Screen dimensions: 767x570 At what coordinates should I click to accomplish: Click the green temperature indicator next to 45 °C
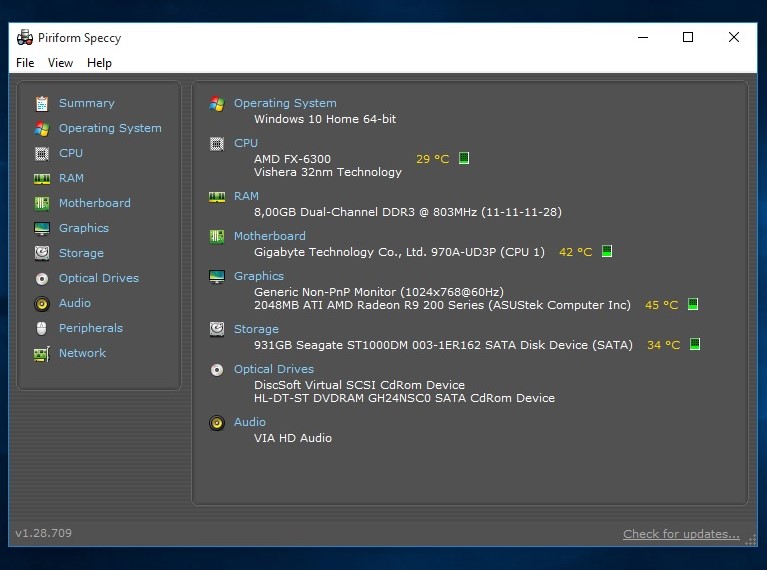coord(693,304)
